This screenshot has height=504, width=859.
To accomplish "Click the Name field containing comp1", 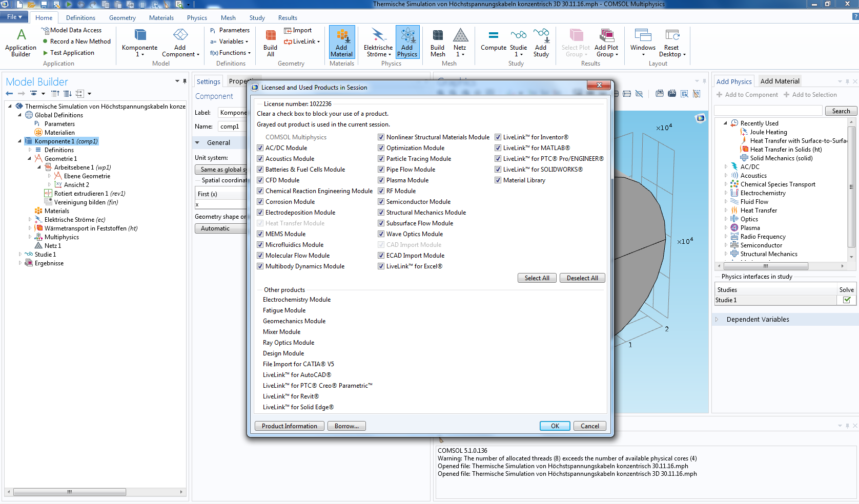I will tap(232, 127).
